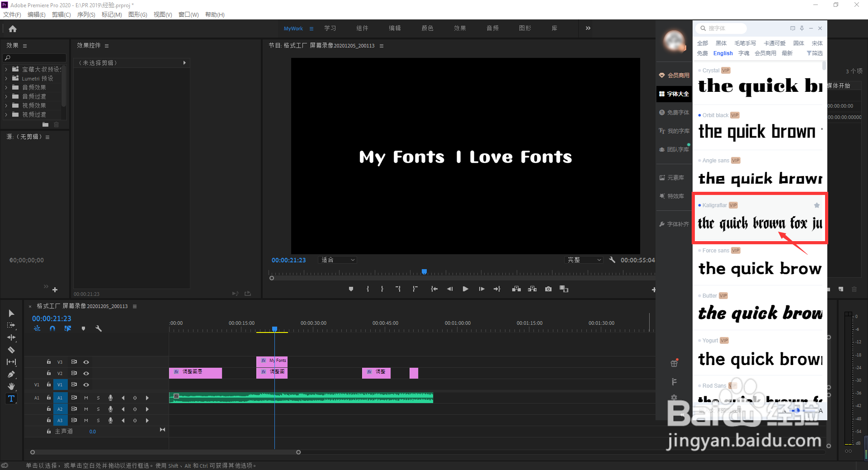
Task: Select the Razor tool
Action: [11, 350]
